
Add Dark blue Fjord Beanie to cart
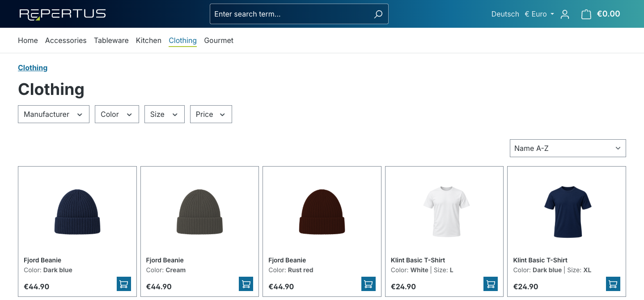[x=124, y=284]
